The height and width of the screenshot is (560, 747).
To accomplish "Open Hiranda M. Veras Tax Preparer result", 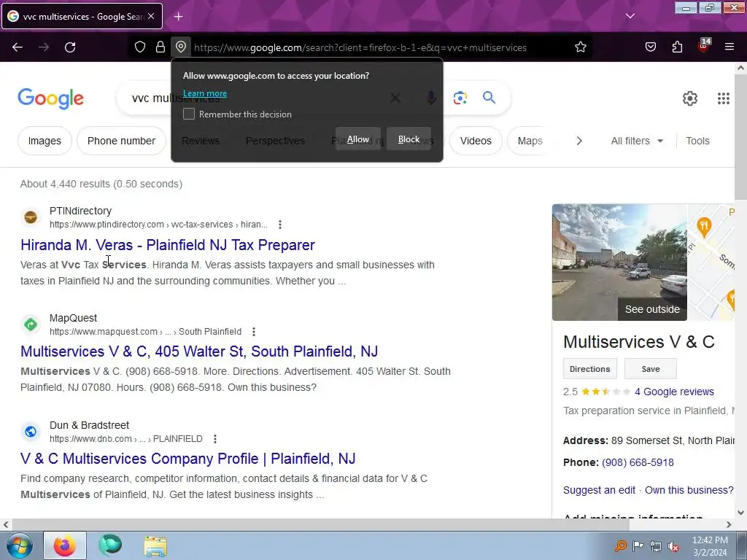I will click(168, 245).
